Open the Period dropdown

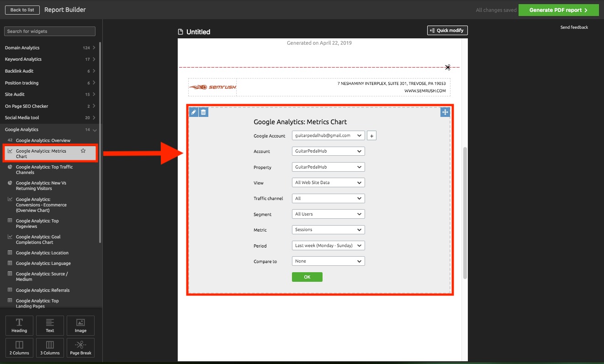point(328,245)
